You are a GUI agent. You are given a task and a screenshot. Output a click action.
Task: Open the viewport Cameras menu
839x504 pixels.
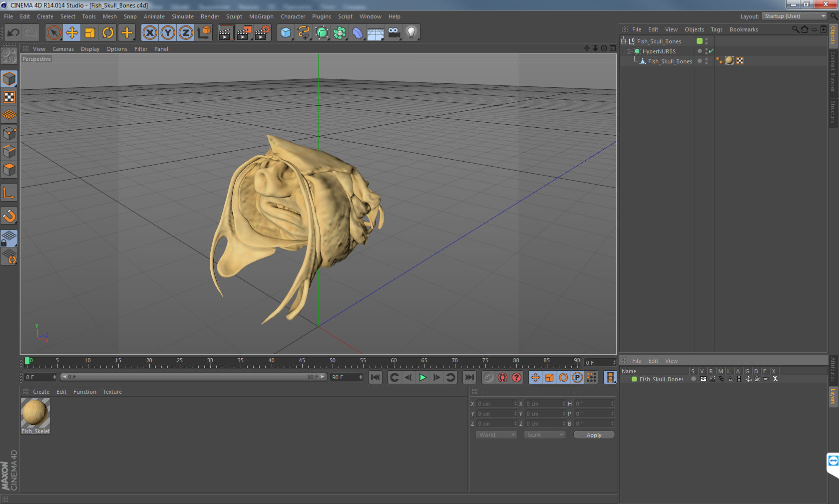pyautogui.click(x=63, y=49)
